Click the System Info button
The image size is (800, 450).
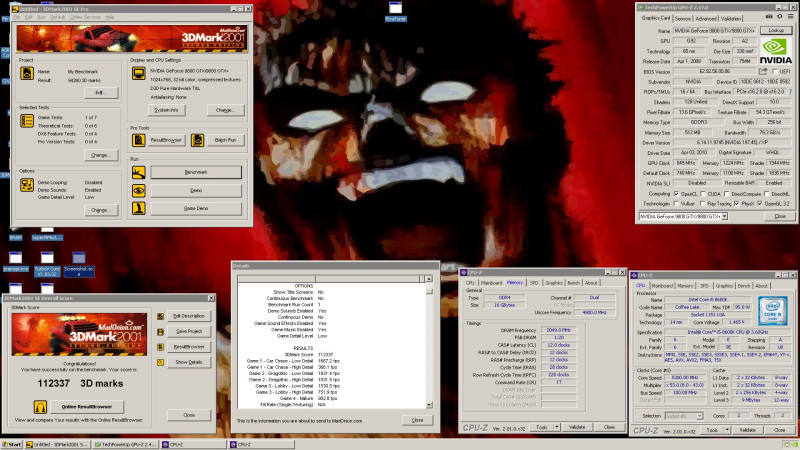[166, 110]
